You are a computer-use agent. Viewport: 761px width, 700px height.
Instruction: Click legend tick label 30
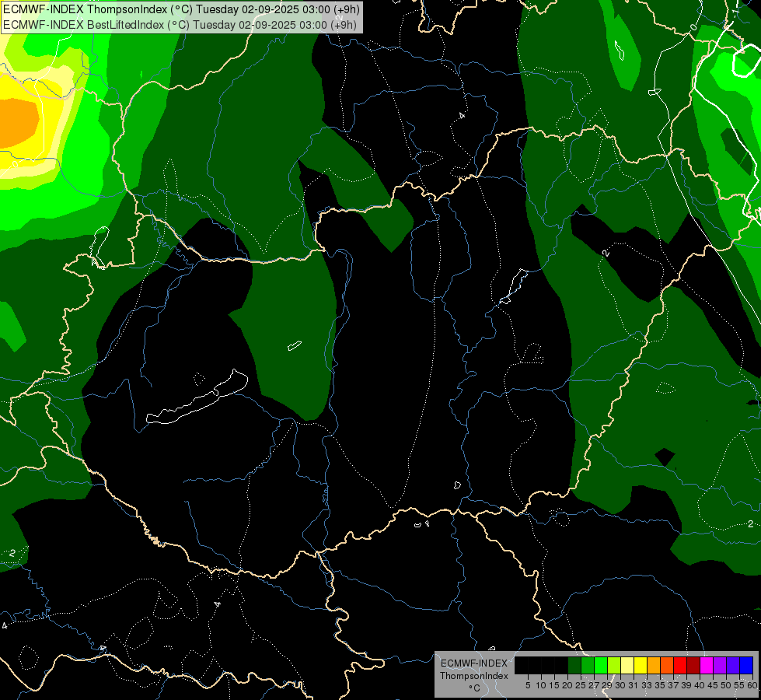coord(621,685)
